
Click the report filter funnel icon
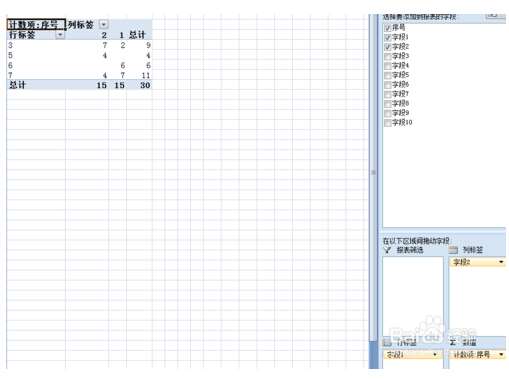(387, 250)
